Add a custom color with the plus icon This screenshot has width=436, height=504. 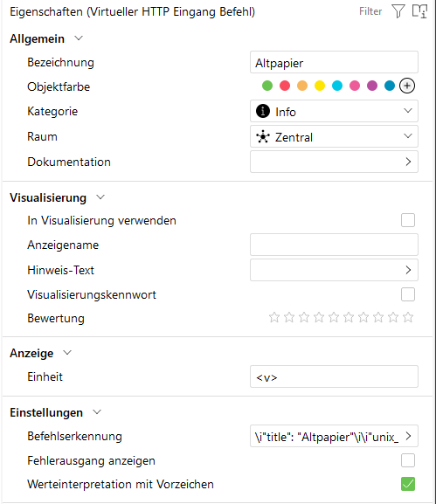407,86
